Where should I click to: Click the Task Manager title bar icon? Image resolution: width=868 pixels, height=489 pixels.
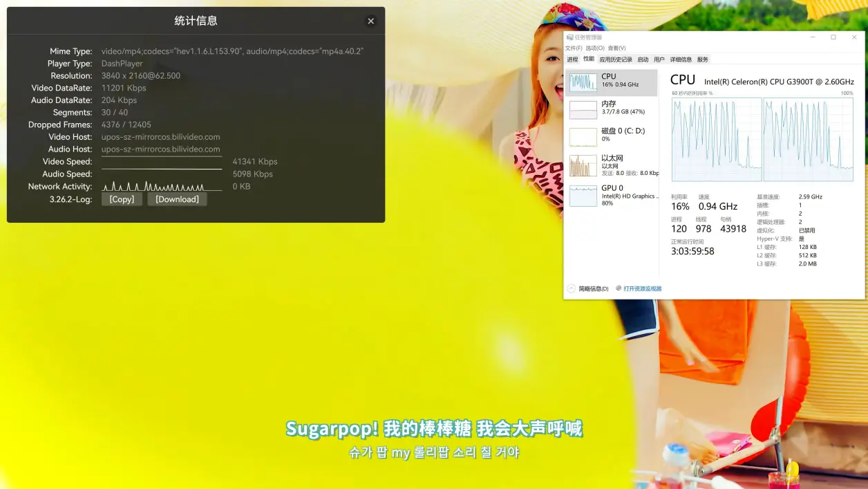(x=570, y=37)
